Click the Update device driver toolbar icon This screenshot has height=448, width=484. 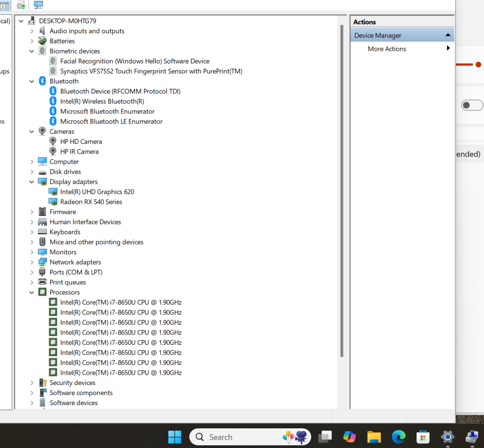[21, 5]
